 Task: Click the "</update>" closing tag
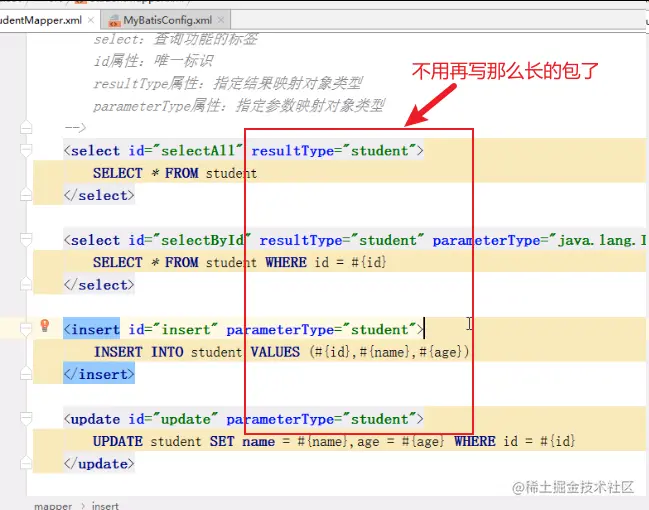click(x=99, y=464)
